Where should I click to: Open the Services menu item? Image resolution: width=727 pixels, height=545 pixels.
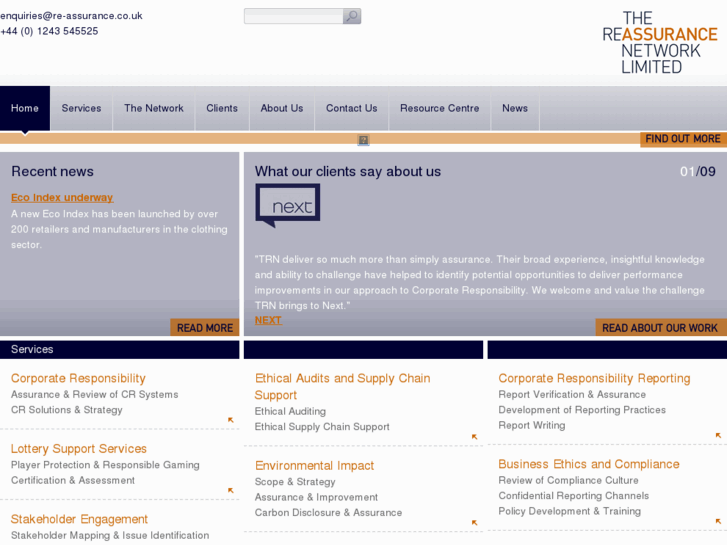[x=81, y=108]
